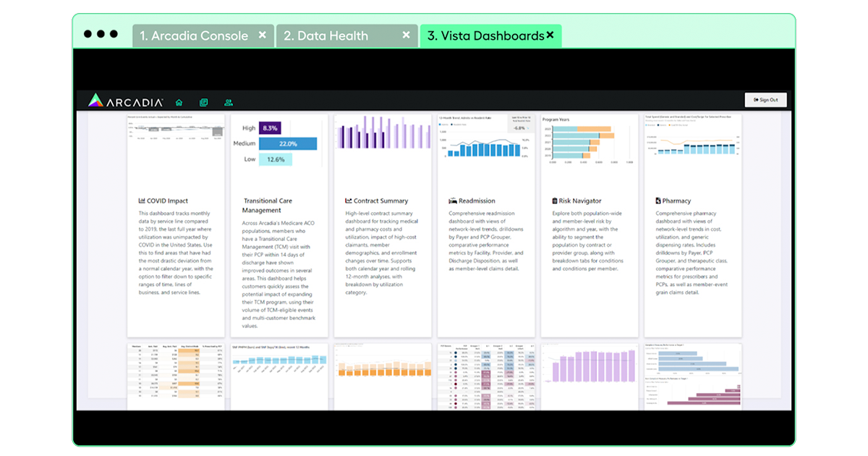Viewport: 868px width, 456px height.
Task: Open the dashboards library icon in navbar
Action: pyautogui.click(x=204, y=103)
